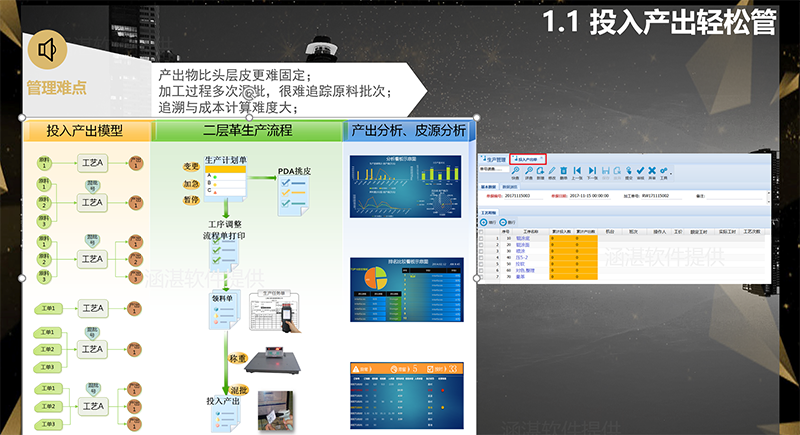
Task: Click the add row plus button
Action: [x=485, y=221]
